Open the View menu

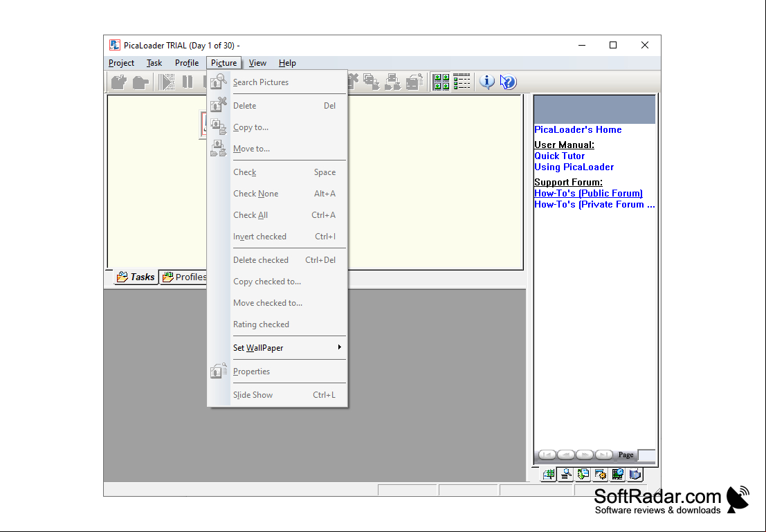pos(257,63)
